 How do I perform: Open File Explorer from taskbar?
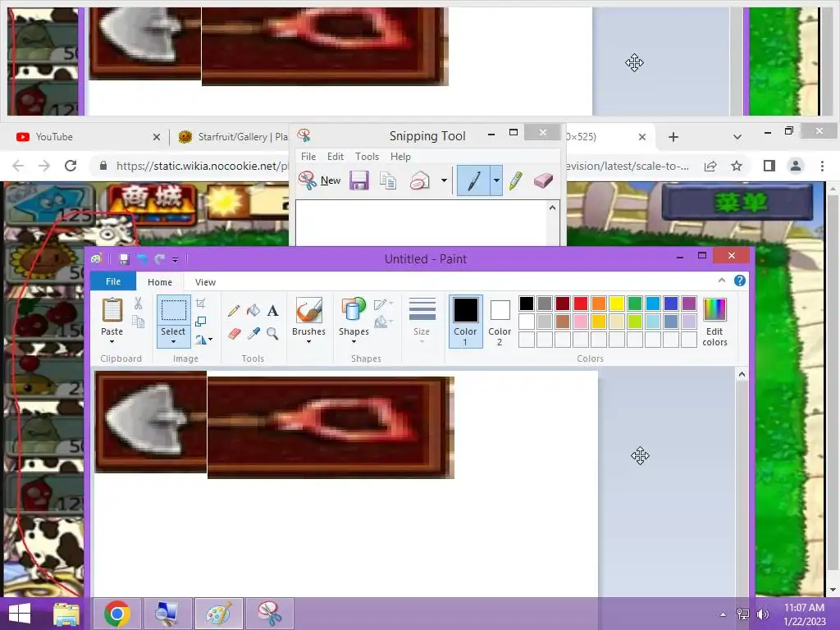[x=66, y=614]
